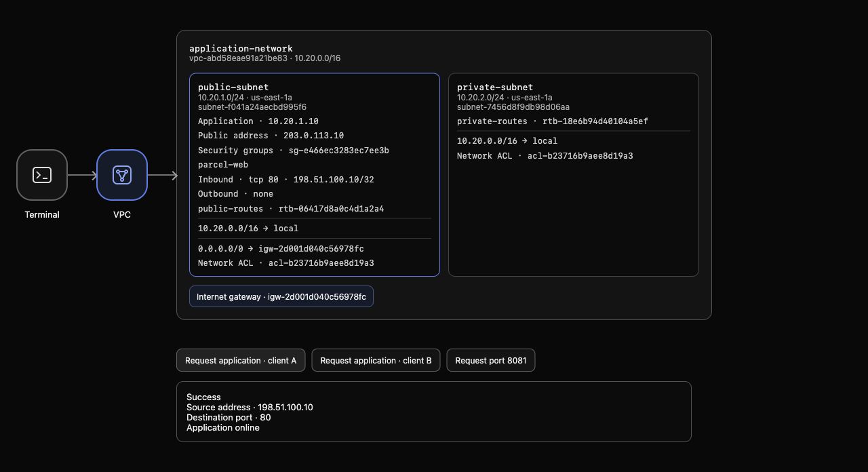Screen dimensions: 868x472
Task: Click the Public address 203.0.113.10 row
Action: (271, 136)
